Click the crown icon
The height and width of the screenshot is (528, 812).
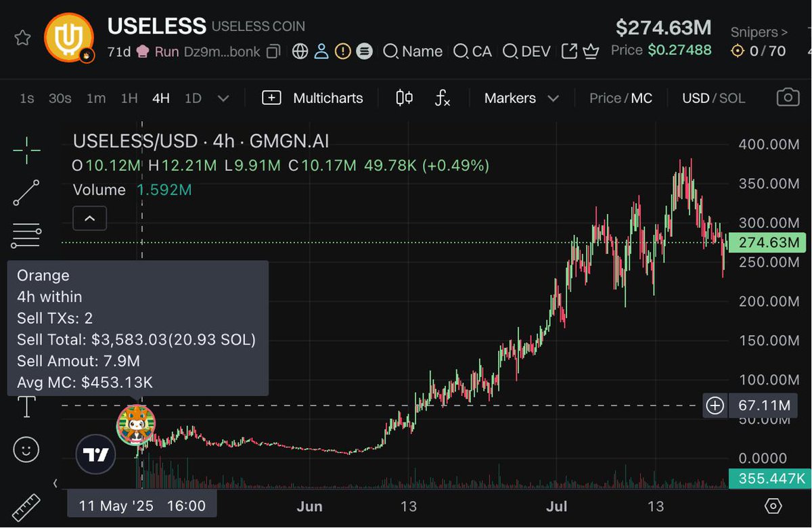click(x=591, y=51)
